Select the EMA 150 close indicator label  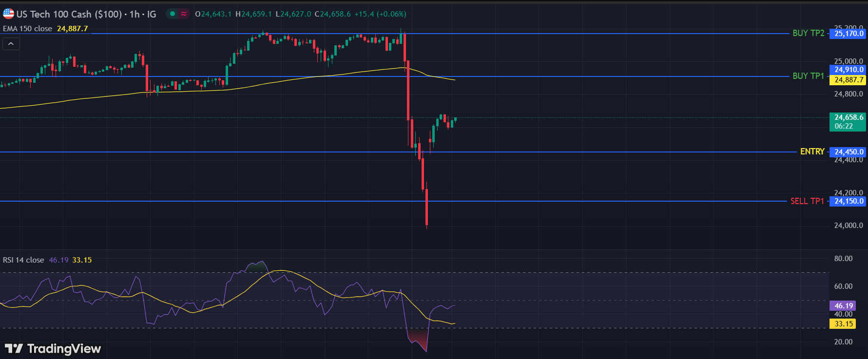click(27, 29)
